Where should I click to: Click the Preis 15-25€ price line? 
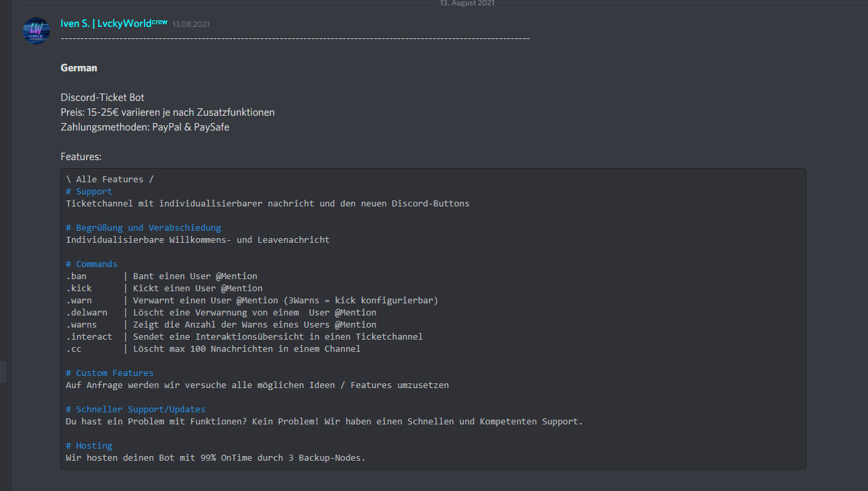click(x=167, y=112)
